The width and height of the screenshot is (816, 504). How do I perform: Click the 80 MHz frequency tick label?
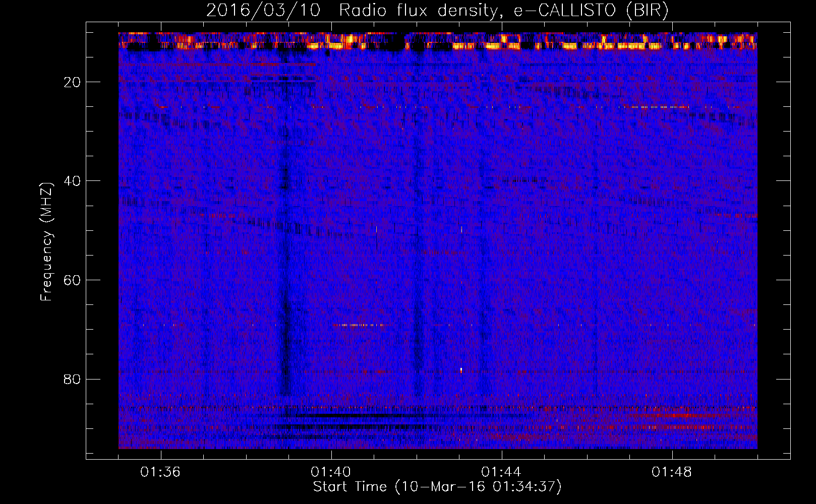[73, 379]
